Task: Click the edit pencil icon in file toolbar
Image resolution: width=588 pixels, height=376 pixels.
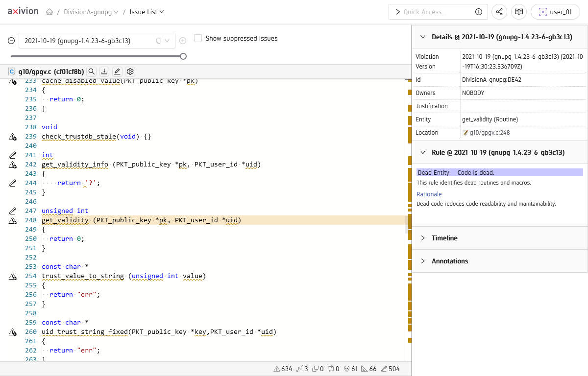Action: coord(117,71)
